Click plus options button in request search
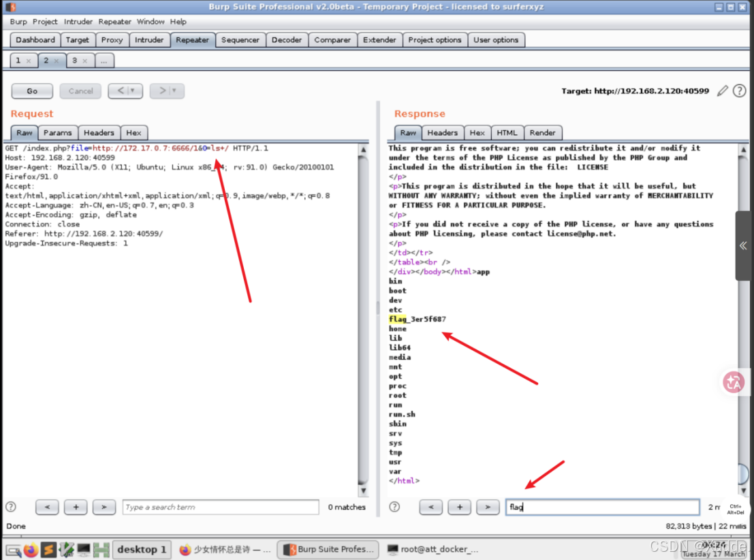The image size is (754, 560). (x=76, y=507)
